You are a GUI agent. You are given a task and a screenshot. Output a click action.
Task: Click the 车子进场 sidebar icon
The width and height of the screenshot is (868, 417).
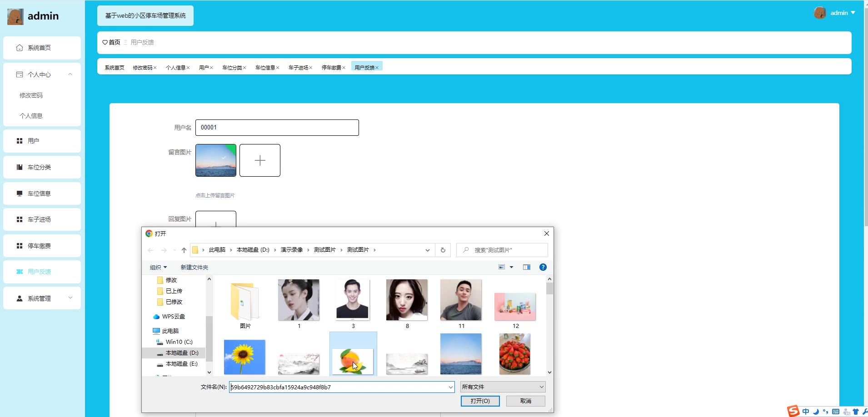coord(20,219)
